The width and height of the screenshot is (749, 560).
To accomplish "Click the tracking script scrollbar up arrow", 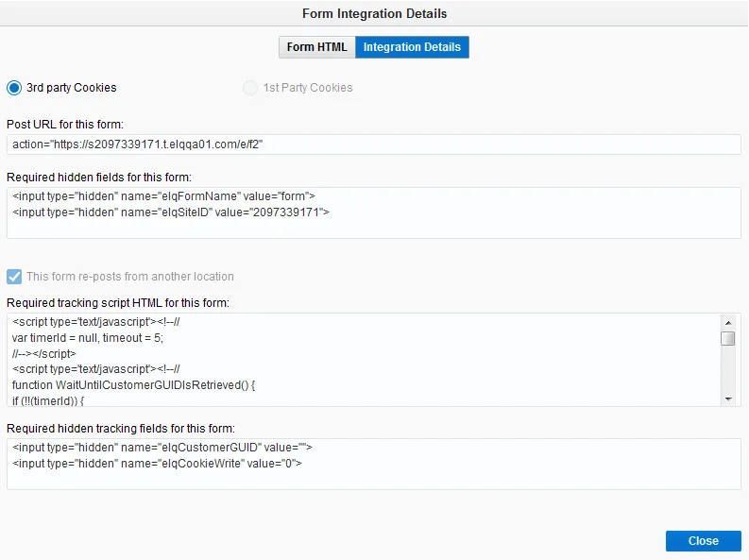I will tap(728, 323).
